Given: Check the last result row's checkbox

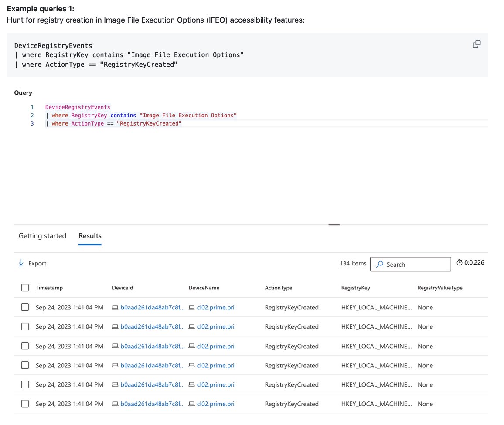Looking at the screenshot, I should [x=25, y=404].
